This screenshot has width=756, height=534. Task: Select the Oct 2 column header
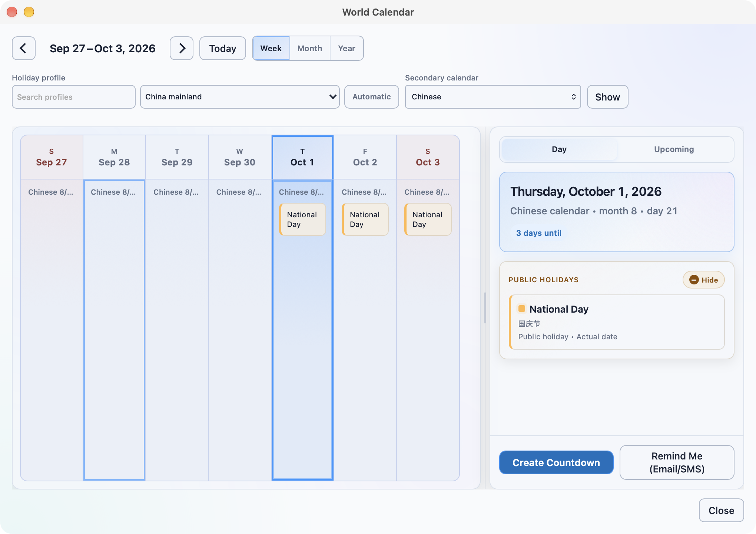365,157
